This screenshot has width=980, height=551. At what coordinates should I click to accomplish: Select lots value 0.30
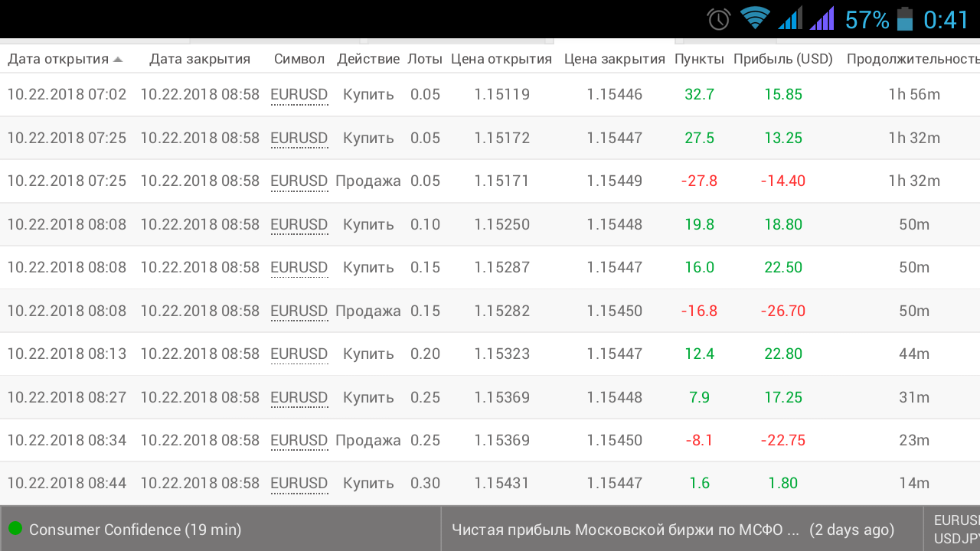click(426, 484)
